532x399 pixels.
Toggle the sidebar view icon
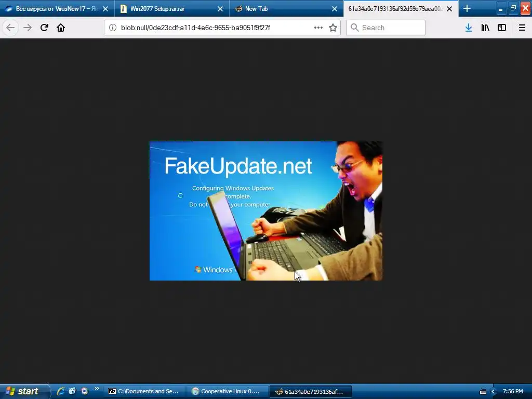pos(502,28)
